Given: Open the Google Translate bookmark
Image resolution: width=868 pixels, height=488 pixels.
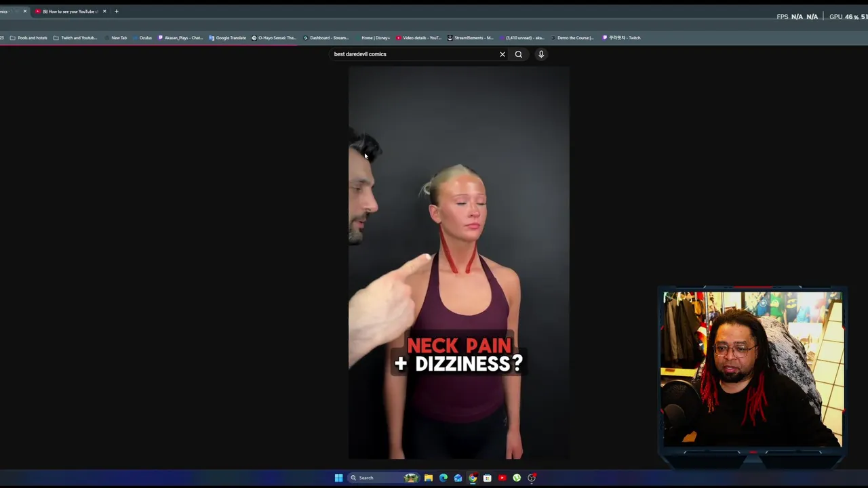Looking at the screenshot, I should pyautogui.click(x=228, y=38).
